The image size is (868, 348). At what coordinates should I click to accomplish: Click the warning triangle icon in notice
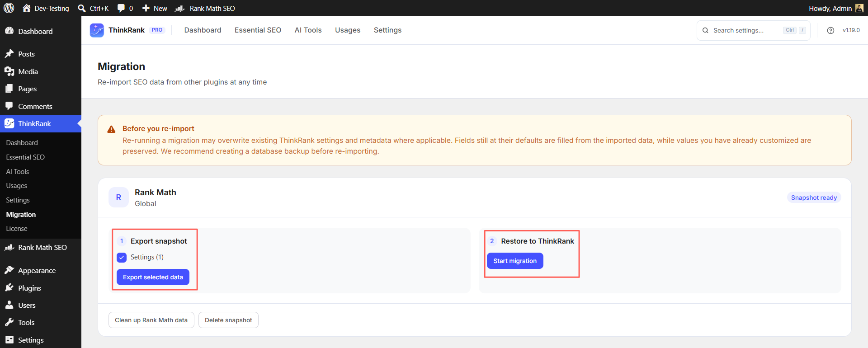(111, 129)
